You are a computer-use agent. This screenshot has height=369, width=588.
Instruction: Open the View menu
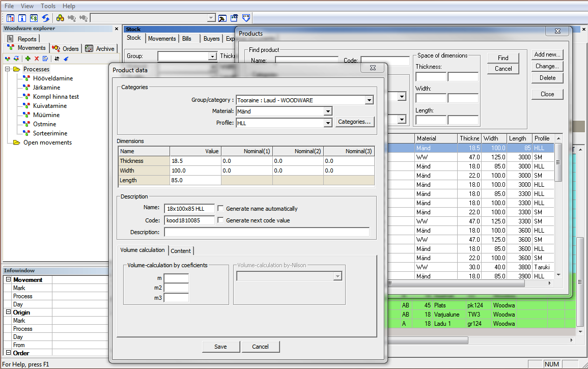click(27, 6)
